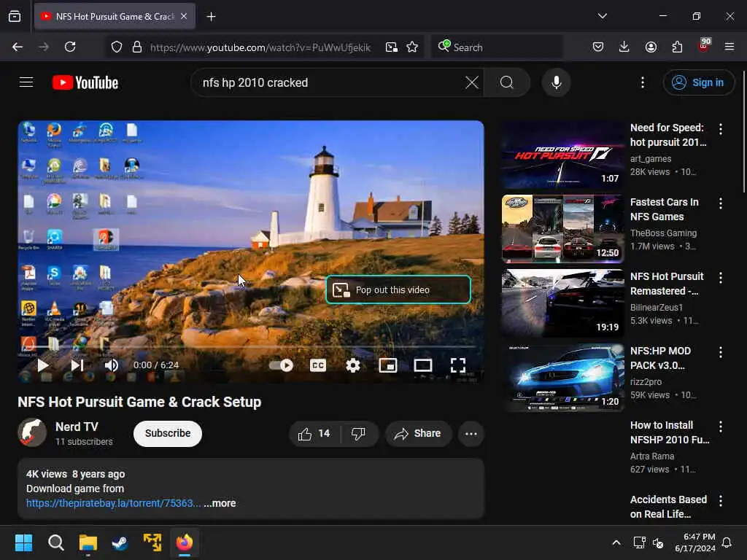Open Firefox extensions menu
Image resolution: width=747 pixels, height=560 pixels.
(677, 47)
